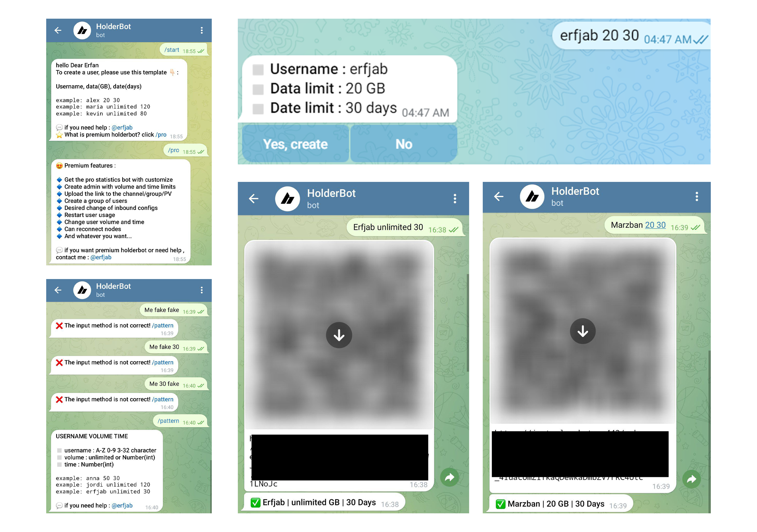
Task: Click back arrow in Marzban chat header
Action: [498, 197]
